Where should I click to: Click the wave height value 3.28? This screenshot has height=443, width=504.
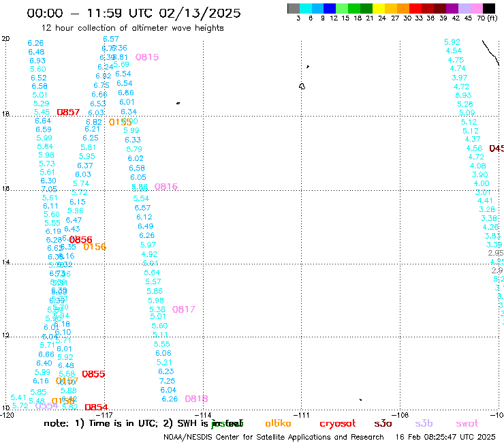coord(487,209)
